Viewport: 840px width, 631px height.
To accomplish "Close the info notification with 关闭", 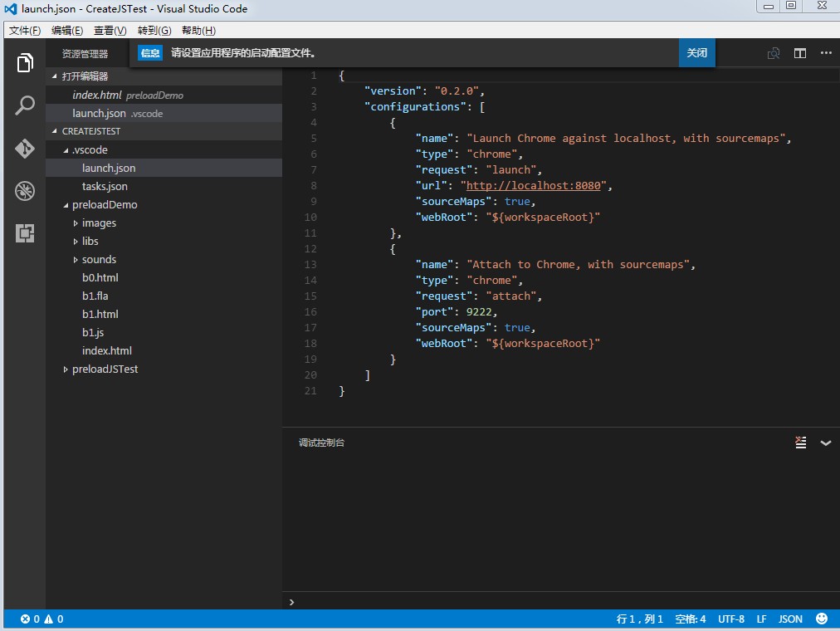I will coord(696,53).
